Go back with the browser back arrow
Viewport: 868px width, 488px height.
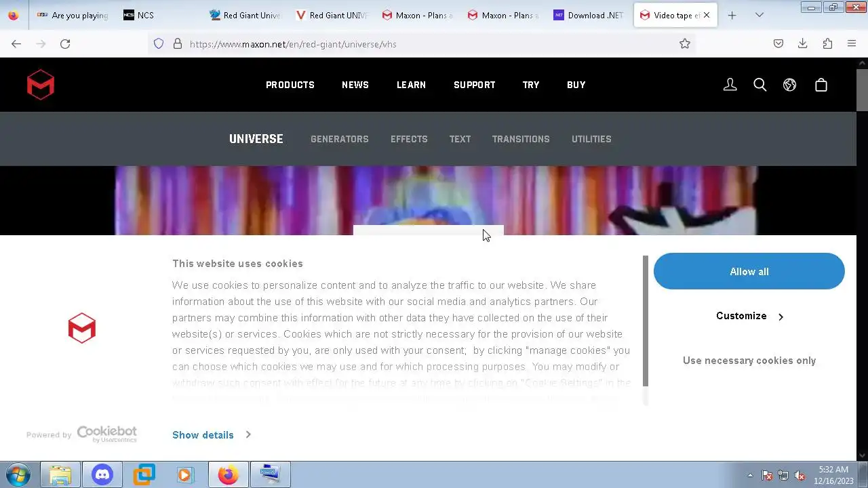click(x=16, y=43)
